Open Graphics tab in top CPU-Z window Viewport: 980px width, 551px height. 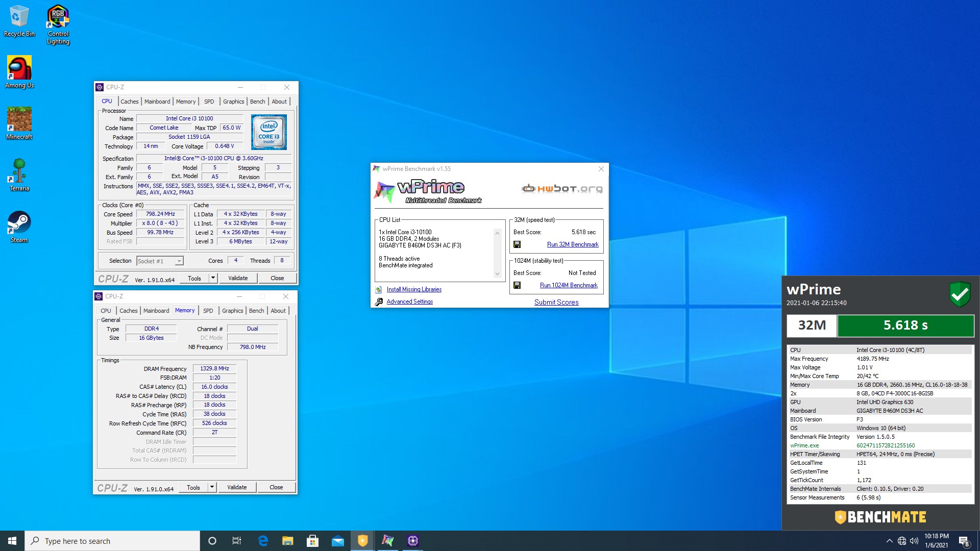(234, 102)
